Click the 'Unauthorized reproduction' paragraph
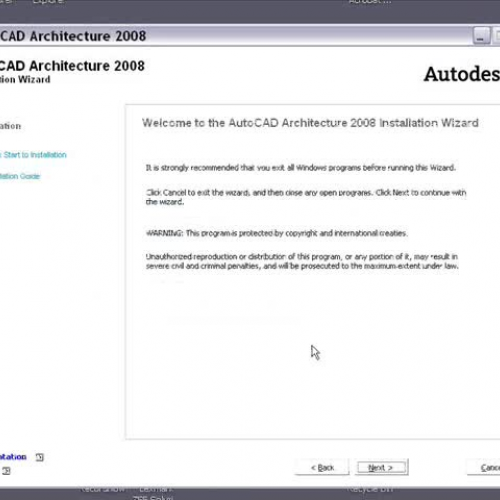 pyautogui.click(x=302, y=261)
